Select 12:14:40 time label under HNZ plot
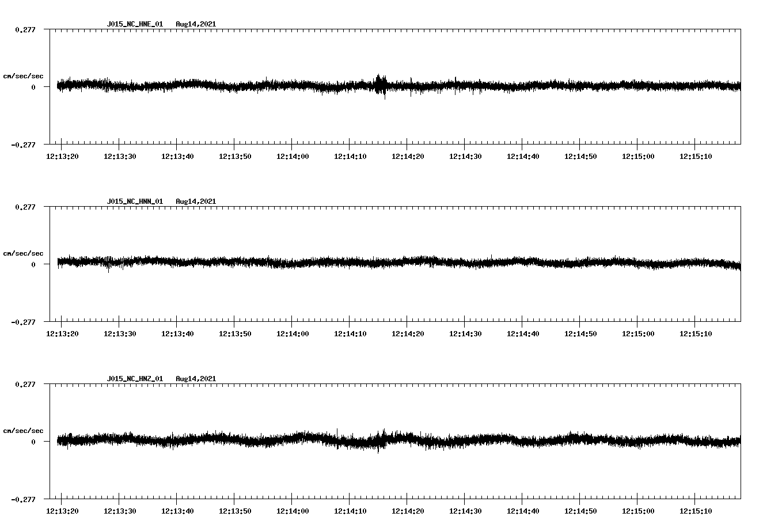Screen dimensions: 782x532 coord(523,511)
